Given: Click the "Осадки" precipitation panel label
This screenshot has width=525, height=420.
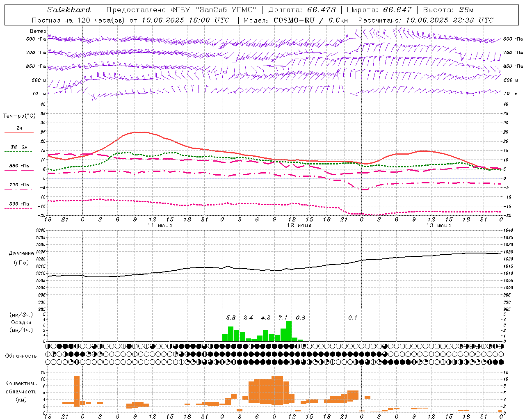Looking at the screenshot, I should point(21,322).
